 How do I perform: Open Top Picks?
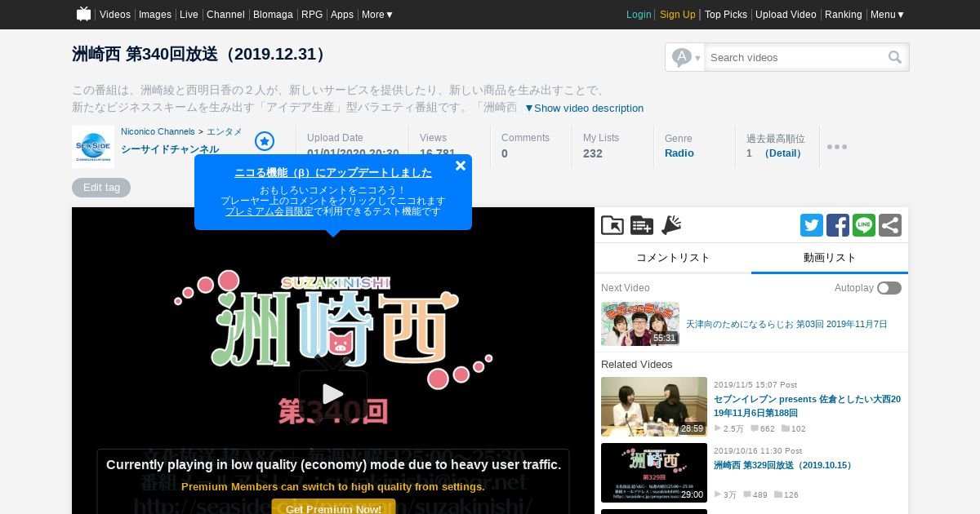726,15
